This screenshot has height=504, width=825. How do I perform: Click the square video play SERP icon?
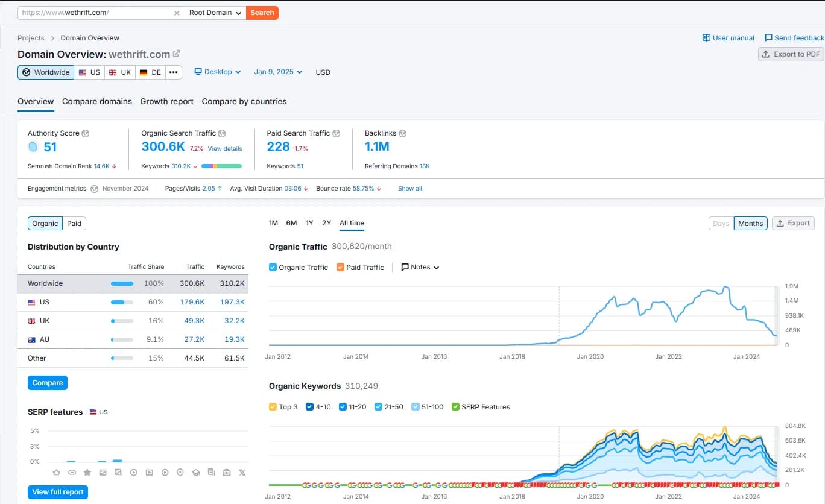point(150,473)
